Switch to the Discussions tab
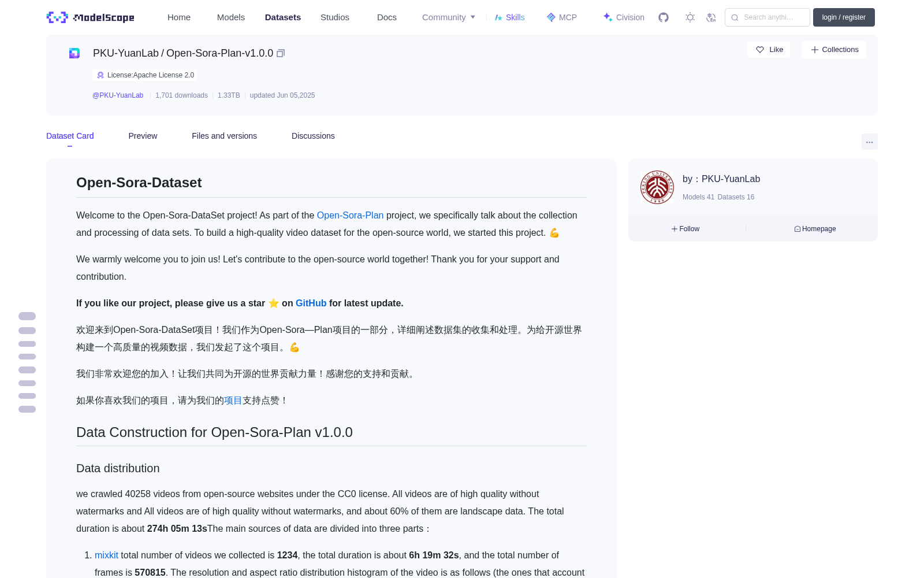The width and height of the screenshot is (924, 578). pyautogui.click(x=313, y=136)
